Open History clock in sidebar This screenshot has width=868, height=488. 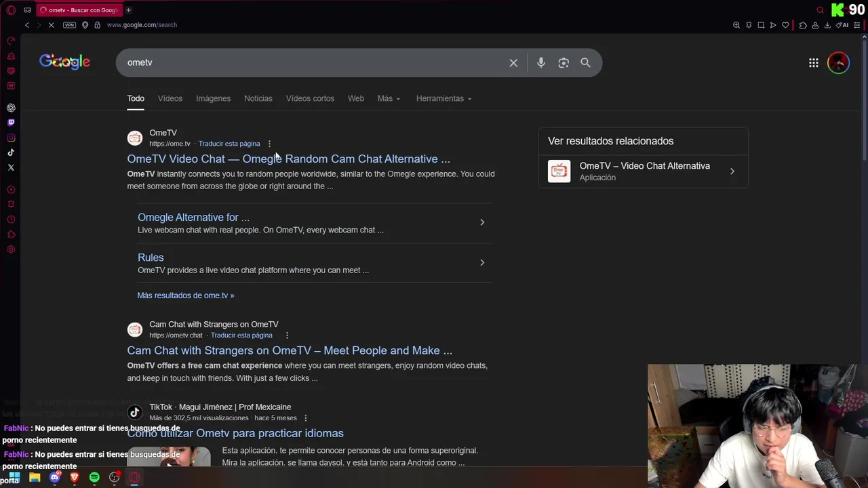point(11,220)
